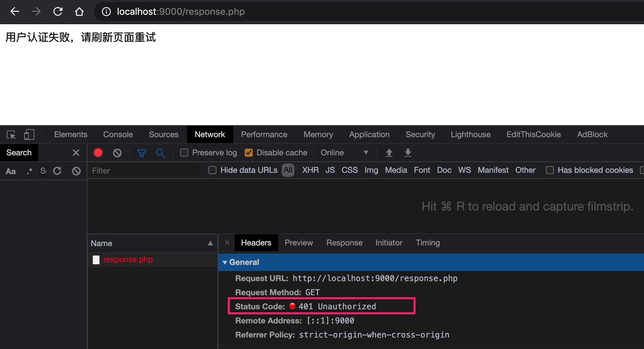The height and width of the screenshot is (349, 644).
Task: Filter requests by Media
Action: click(x=396, y=170)
